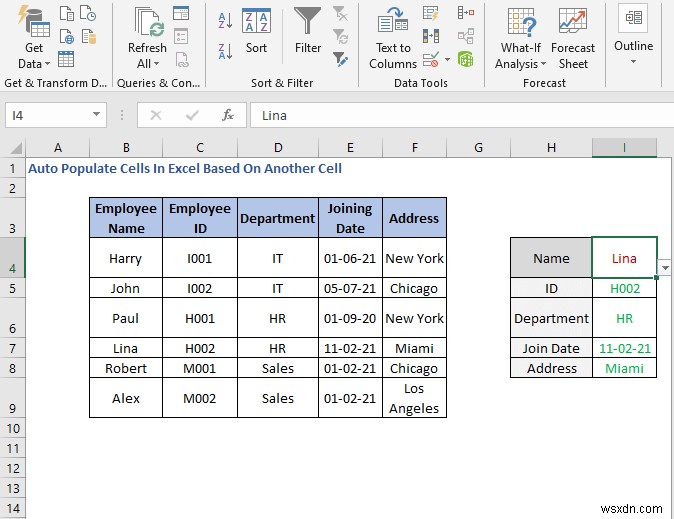Viewport: 674px width, 519px height.
Task: Create a Forecast Sheet
Action: coord(573,38)
